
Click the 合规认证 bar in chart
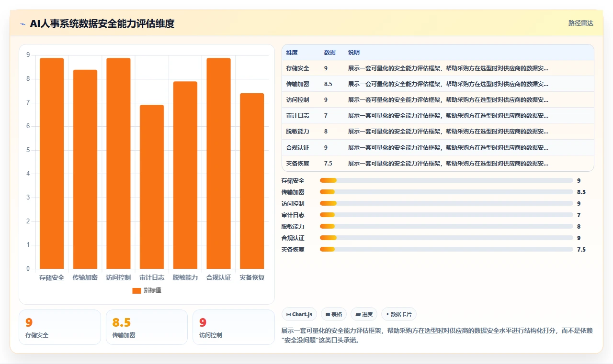218,163
